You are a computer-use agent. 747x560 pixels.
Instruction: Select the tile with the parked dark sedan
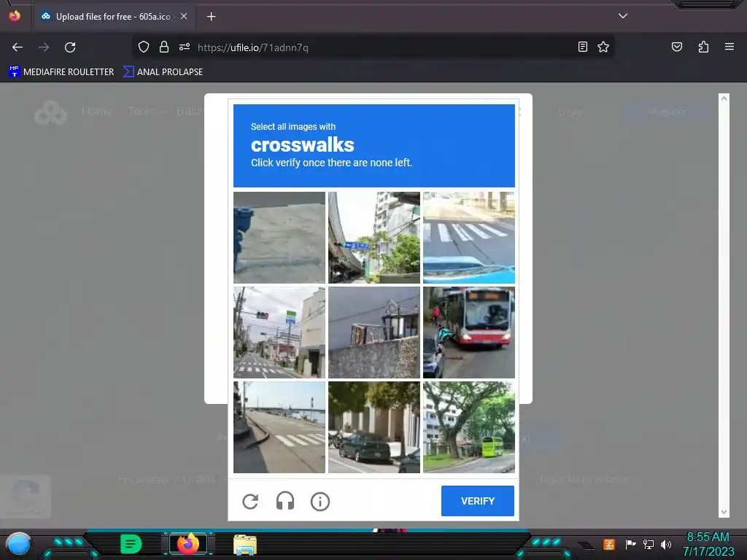374,427
